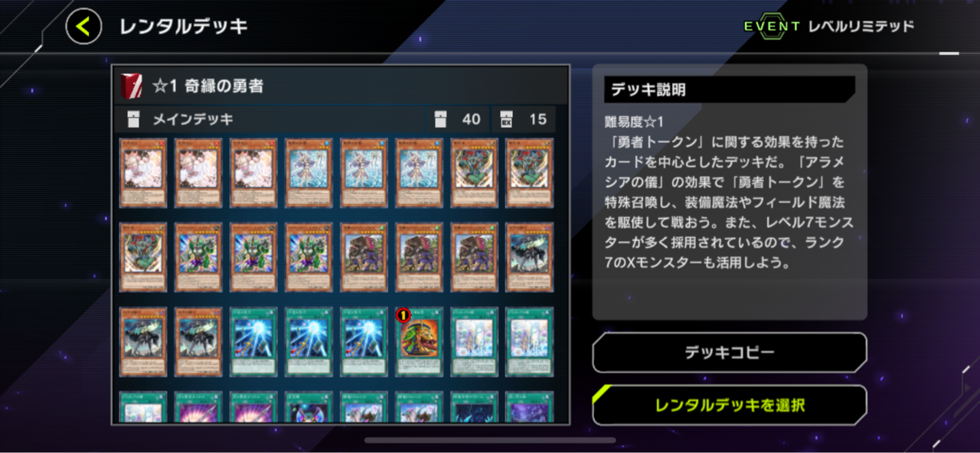The width and height of the screenshot is (980, 453).
Task: Click the ☆1 奇縁の勇者 deck title
Action: pos(207,86)
